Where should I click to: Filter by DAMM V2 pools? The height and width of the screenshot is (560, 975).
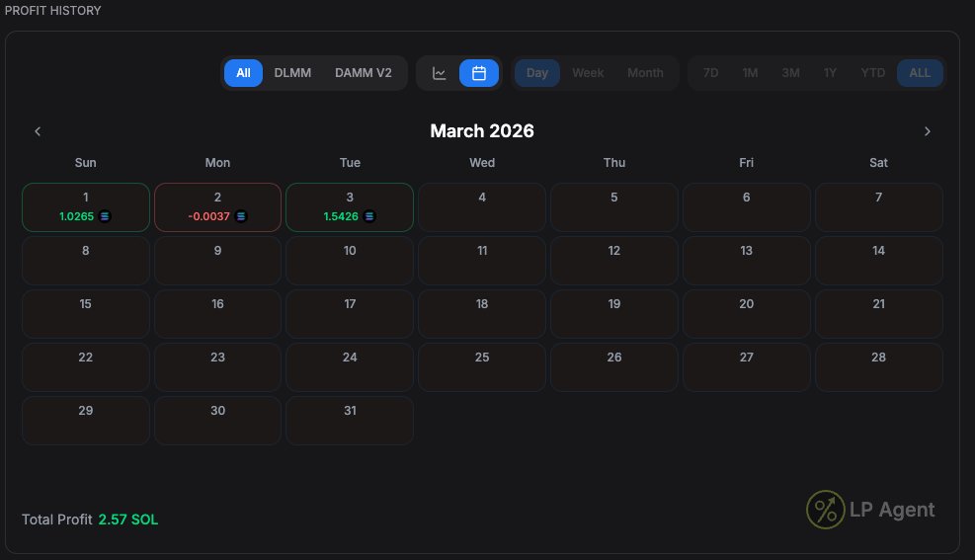(364, 73)
